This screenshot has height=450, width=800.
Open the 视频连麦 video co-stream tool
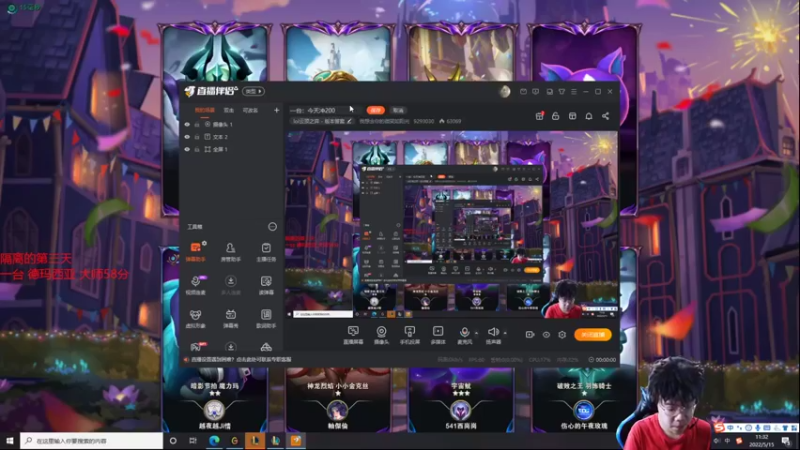(x=195, y=285)
